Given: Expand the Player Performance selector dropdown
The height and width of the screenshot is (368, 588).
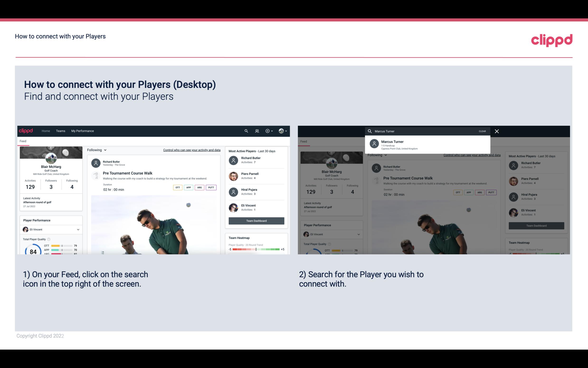Looking at the screenshot, I should coord(77,229).
